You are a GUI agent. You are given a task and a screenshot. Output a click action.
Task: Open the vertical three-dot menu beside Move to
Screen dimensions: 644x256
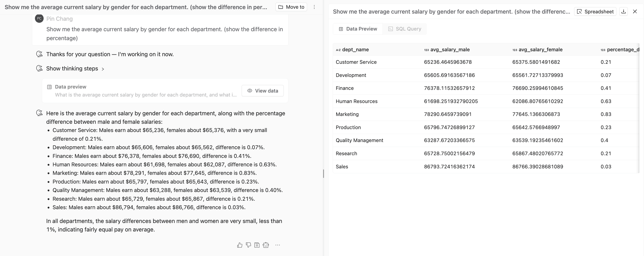click(x=314, y=7)
